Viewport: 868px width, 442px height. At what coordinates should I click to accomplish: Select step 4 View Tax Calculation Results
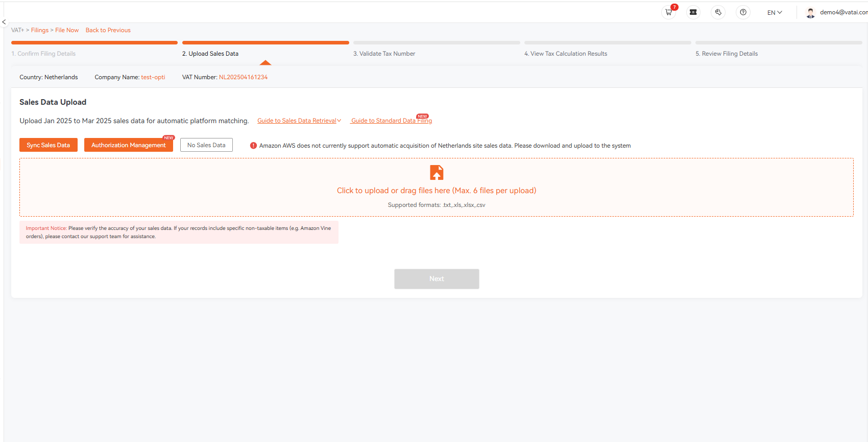tap(566, 54)
